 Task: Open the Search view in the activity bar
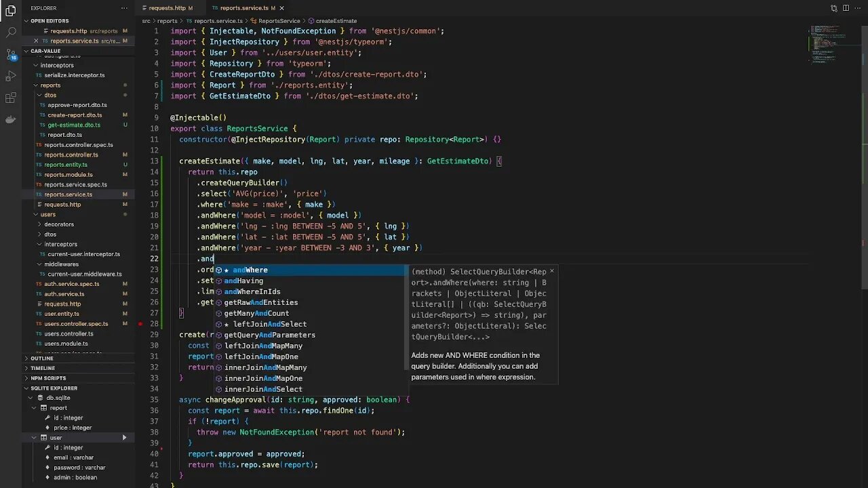click(x=11, y=32)
